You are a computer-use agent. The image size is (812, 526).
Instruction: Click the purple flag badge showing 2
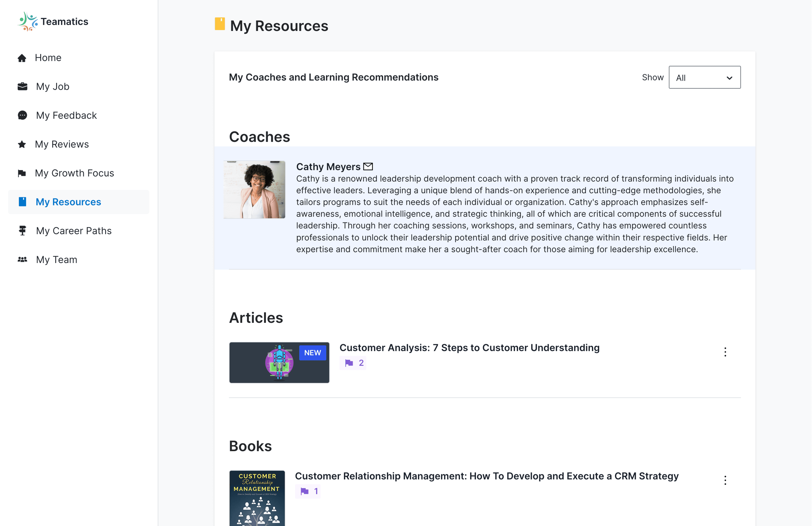click(x=353, y=363)
